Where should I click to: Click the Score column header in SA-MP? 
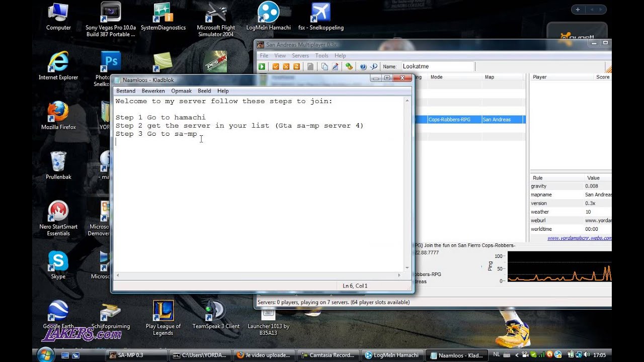pos(603,77)
